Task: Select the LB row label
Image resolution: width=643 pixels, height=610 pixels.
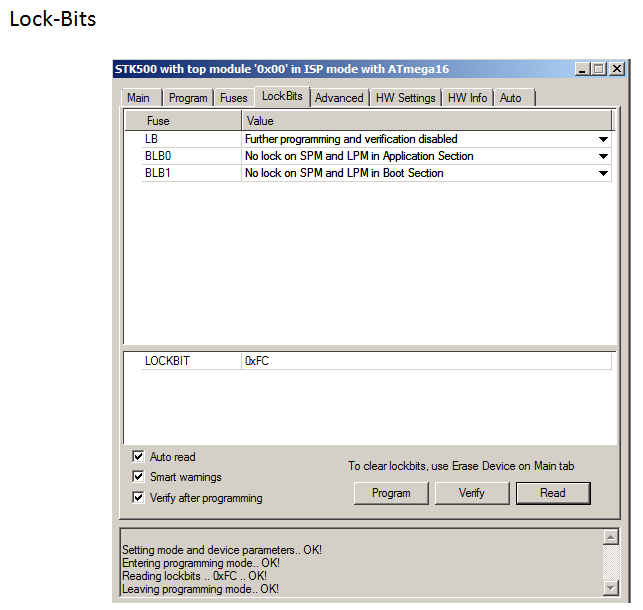Action: coord(151,139)
